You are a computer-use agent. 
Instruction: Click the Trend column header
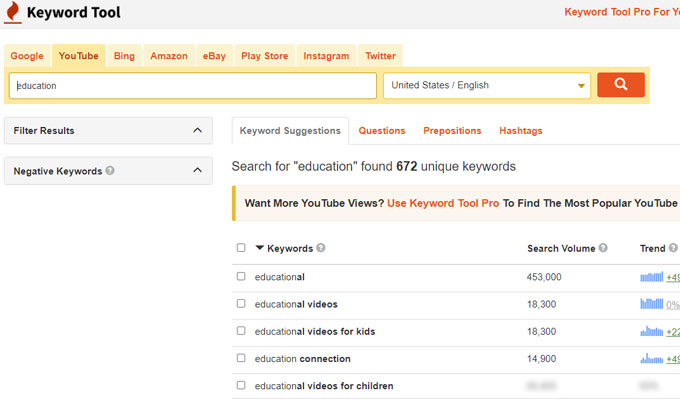pyautogui.click(x=653, y=248)
